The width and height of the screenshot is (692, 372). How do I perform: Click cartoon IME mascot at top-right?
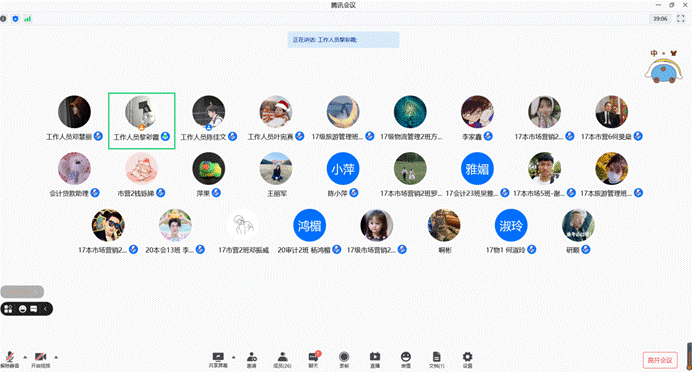[664, 71]
